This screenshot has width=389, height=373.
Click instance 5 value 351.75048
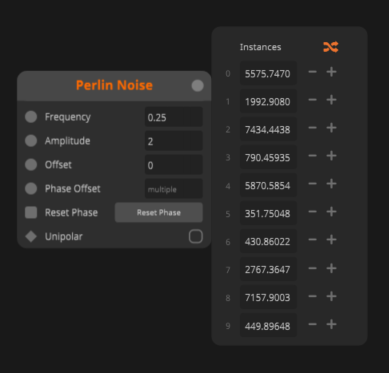[x=268, y=213]
